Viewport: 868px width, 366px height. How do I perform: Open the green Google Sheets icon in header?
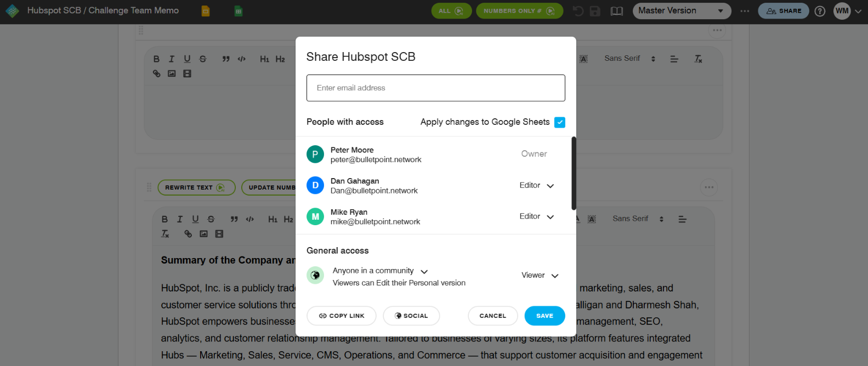239,11
